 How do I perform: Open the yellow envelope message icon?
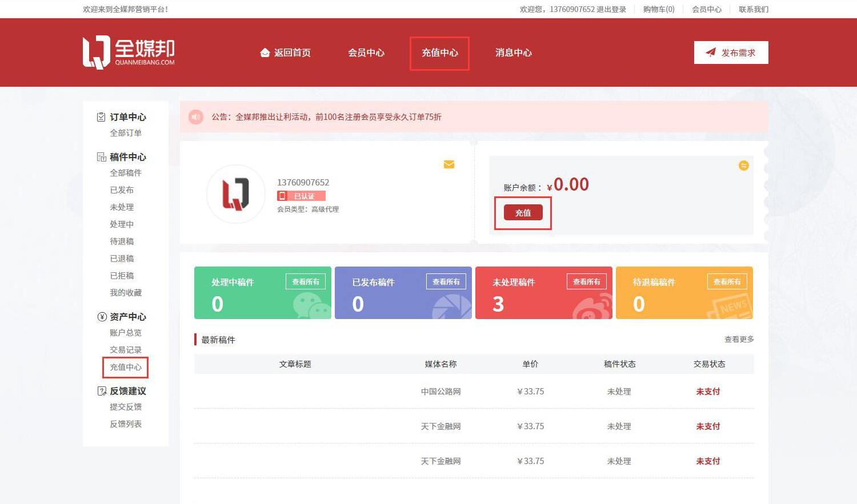coord(449,164)
